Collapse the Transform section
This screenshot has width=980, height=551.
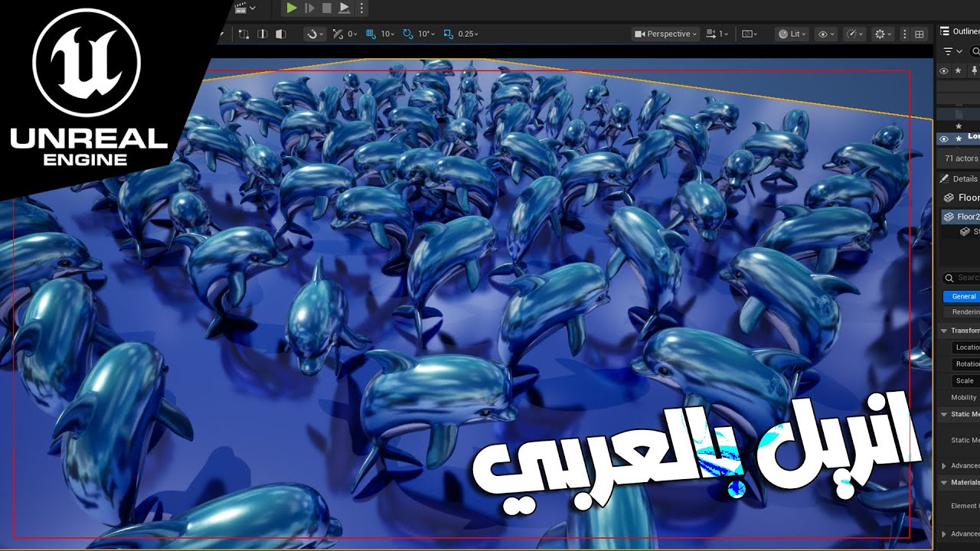pos(944,331)
